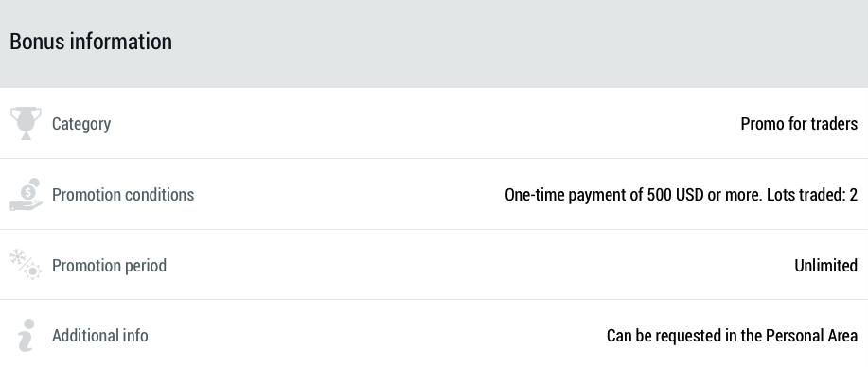The image size is (868, 367).
Task: Select the Category label
Action: point(81,124)
